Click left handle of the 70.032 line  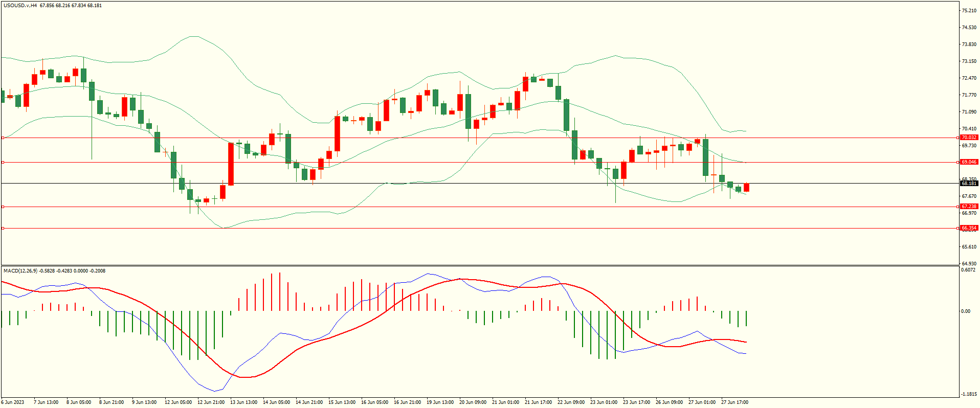3,138
